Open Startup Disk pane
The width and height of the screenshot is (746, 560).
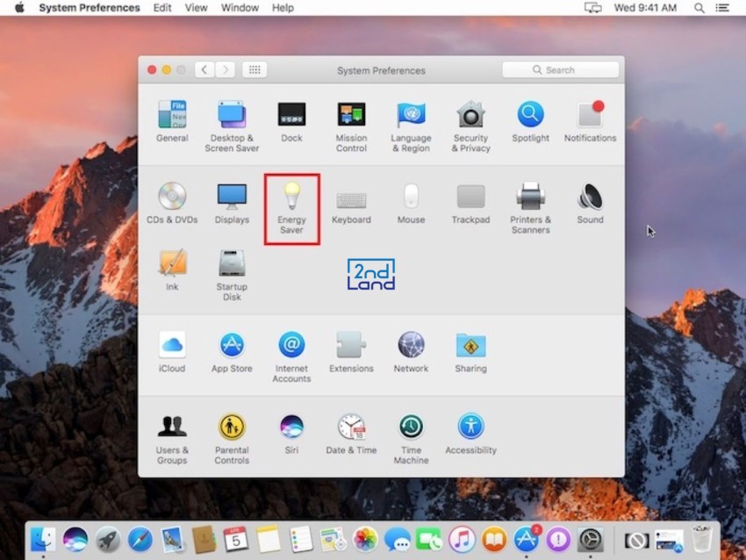(x=232, y=275)
